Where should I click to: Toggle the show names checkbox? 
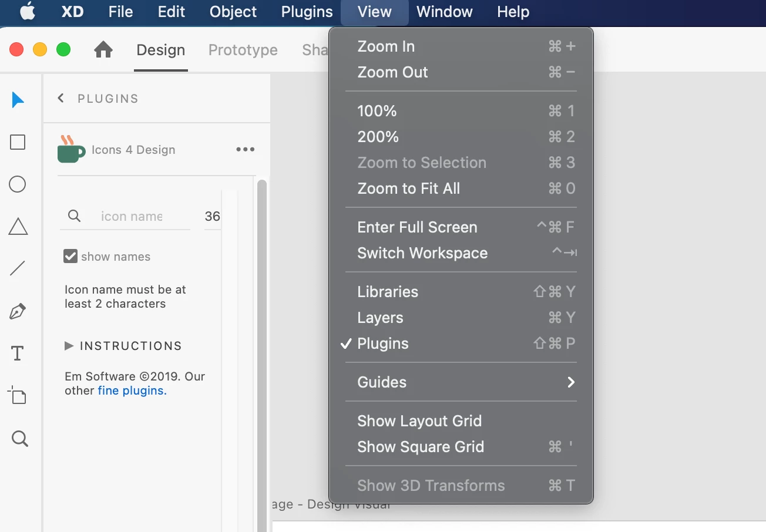70,256
